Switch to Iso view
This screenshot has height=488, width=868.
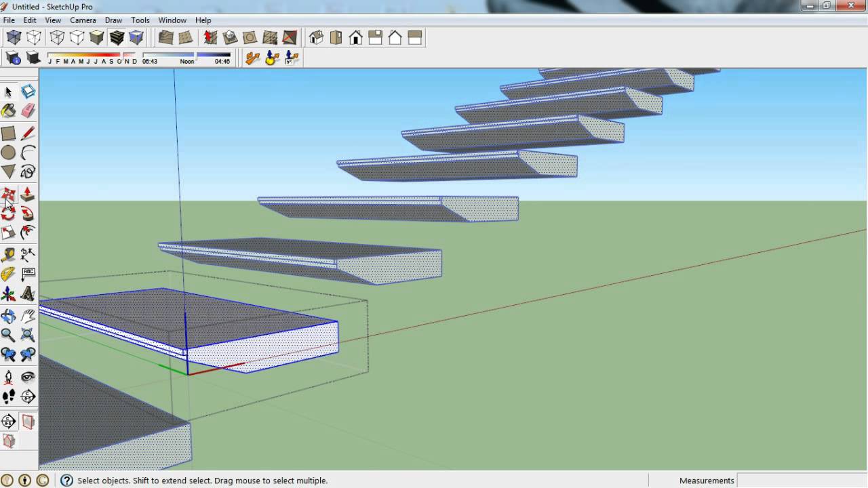tap(316, 37)
